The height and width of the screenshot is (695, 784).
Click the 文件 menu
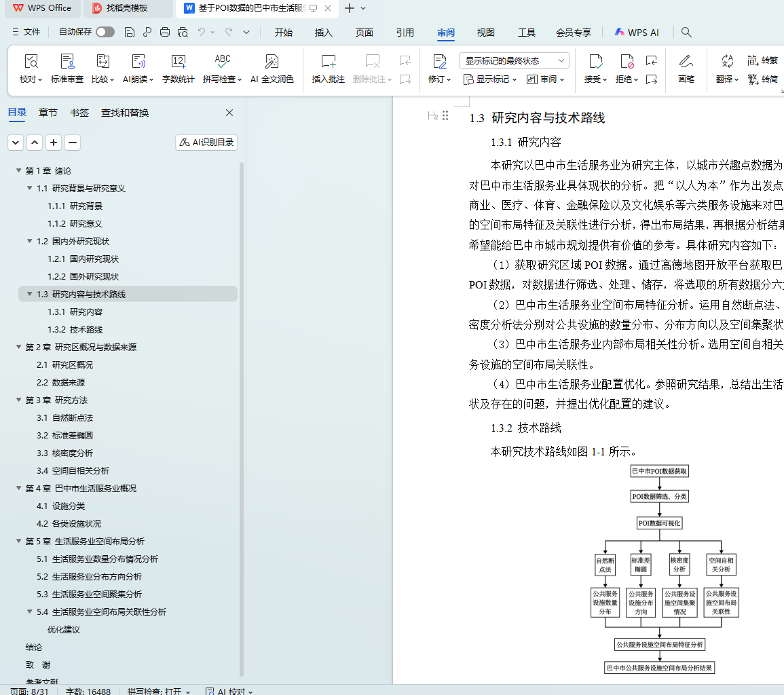[27, 32]
